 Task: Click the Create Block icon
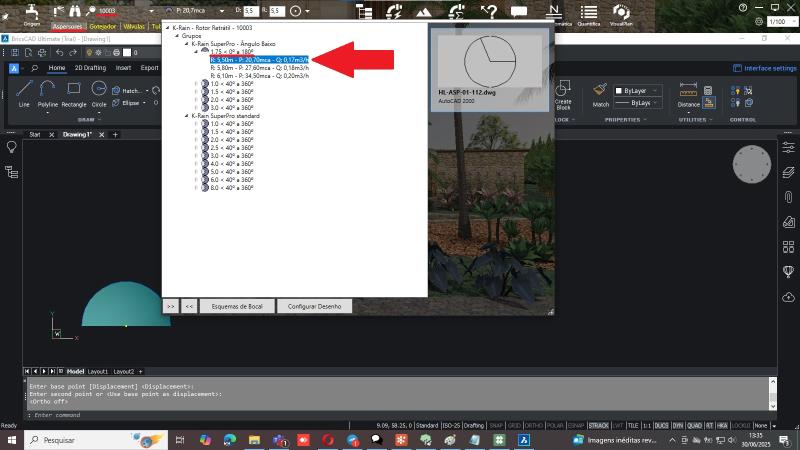(563, 93)
